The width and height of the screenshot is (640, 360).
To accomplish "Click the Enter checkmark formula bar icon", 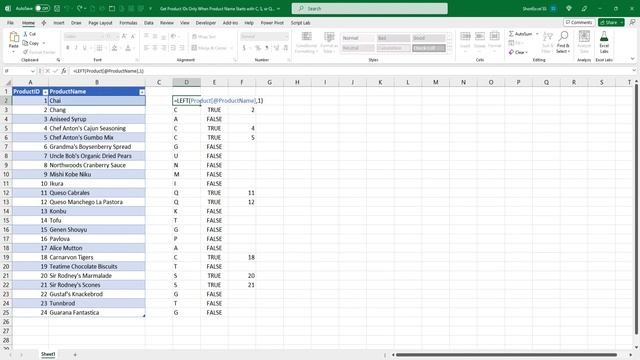I will click(x=56, y=71).
